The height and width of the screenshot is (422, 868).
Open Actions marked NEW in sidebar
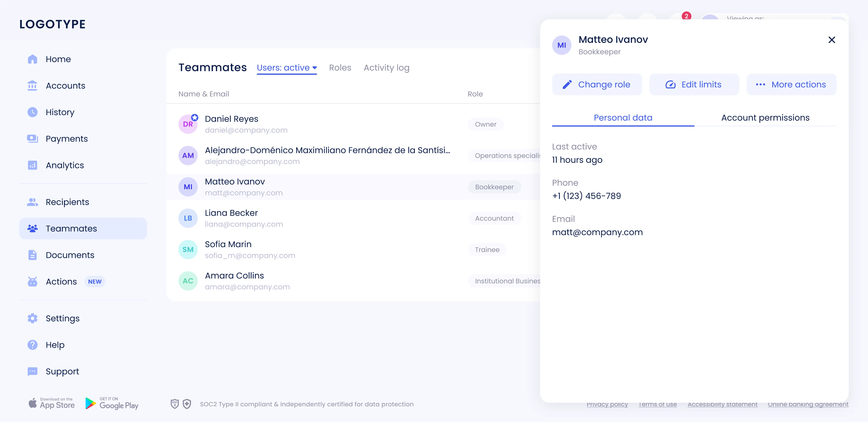(83, 281)
